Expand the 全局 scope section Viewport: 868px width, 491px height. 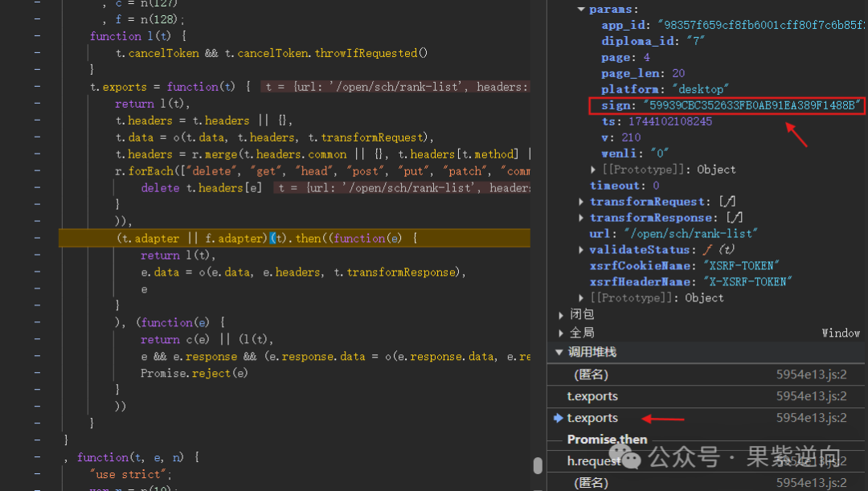tap(560, 333)
